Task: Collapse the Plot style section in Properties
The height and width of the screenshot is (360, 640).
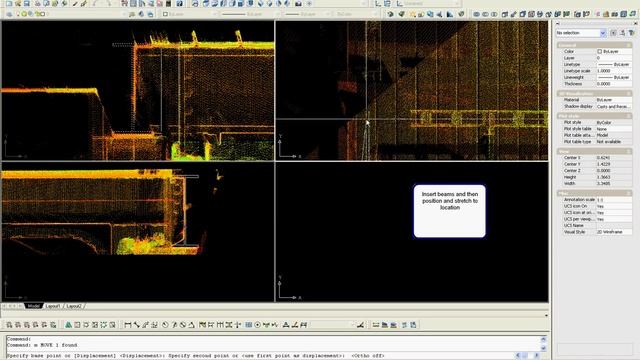Action: pyautogui.click(x=629, y=116)
